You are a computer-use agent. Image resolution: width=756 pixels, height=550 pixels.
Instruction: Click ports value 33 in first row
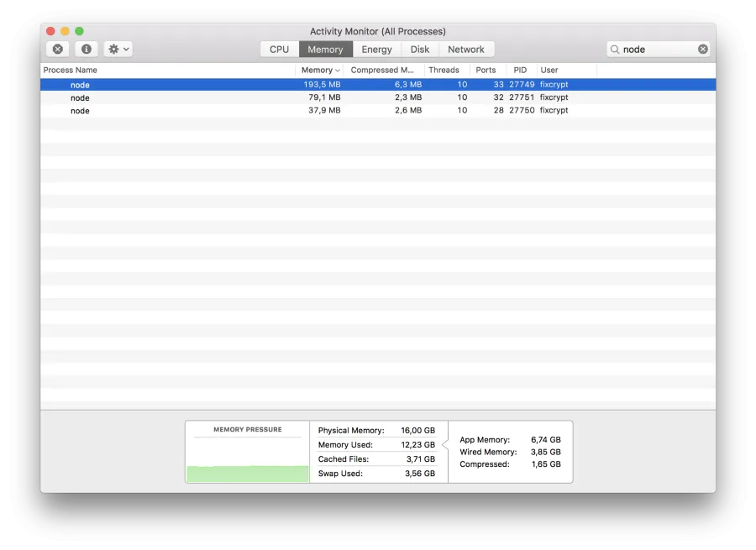point(498,84)
